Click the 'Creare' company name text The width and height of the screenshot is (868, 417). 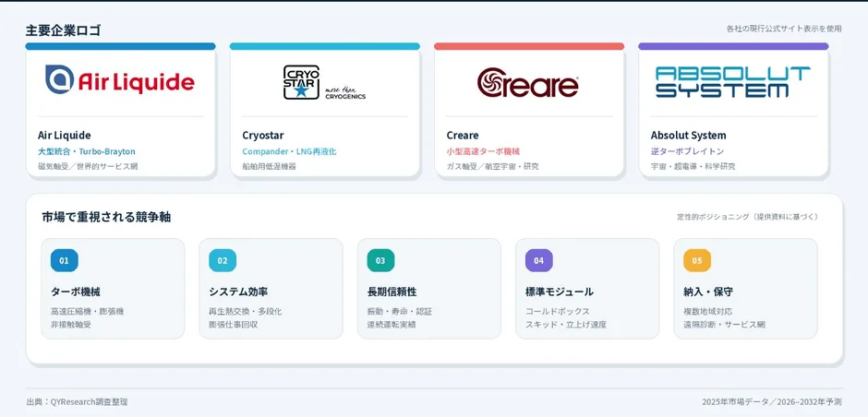click(x=463, y=136)
